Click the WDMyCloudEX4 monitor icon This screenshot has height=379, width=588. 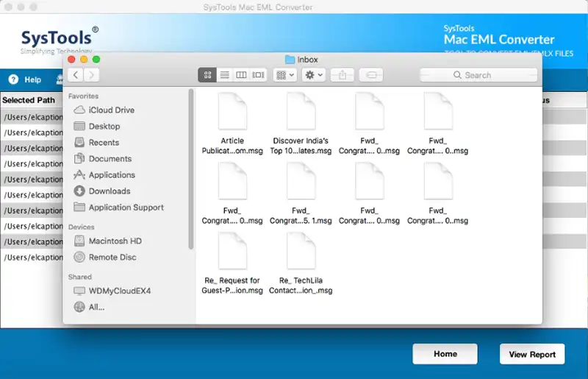click(x=79, y=291)
